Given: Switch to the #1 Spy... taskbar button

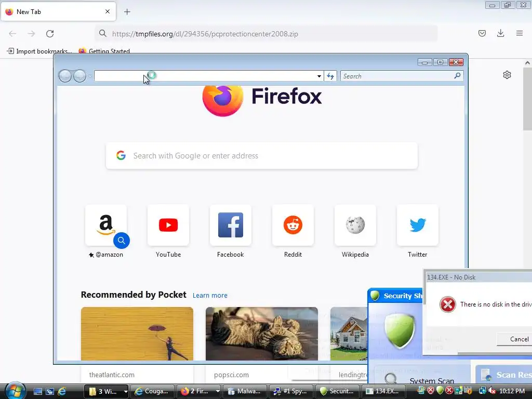Looking at the screenshot, I should point(290,391).
